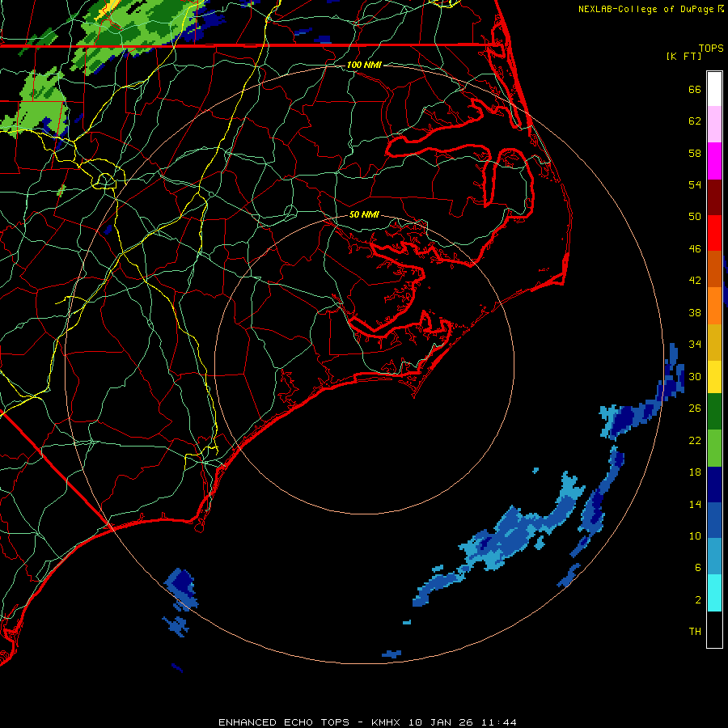Viewport: 728px width, 728px height.
Task: Click the legend value 14
Action: (695, 504)
